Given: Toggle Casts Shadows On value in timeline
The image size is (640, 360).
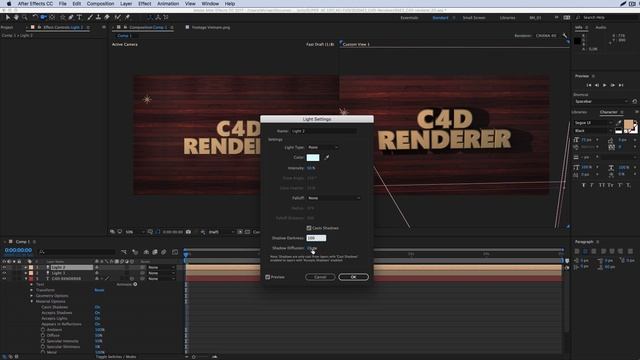Looking at the screenshot, I should click(98, 307).
